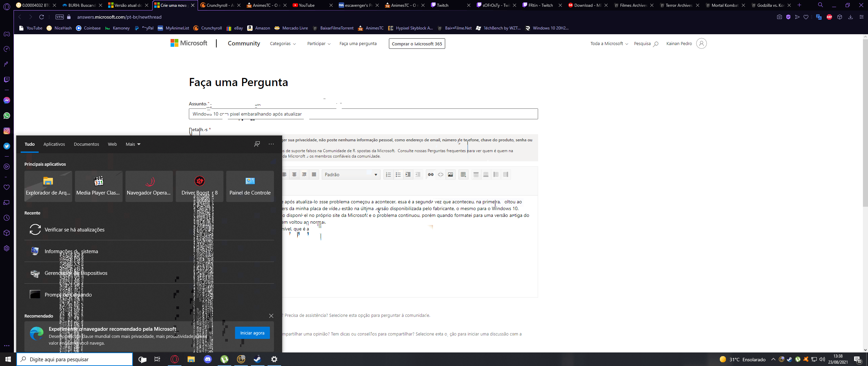This screenshot has height=366, width=868.
Task: Click insert image icon in editor toolbar
Action: pyautogui.click(x=450, y=175)
